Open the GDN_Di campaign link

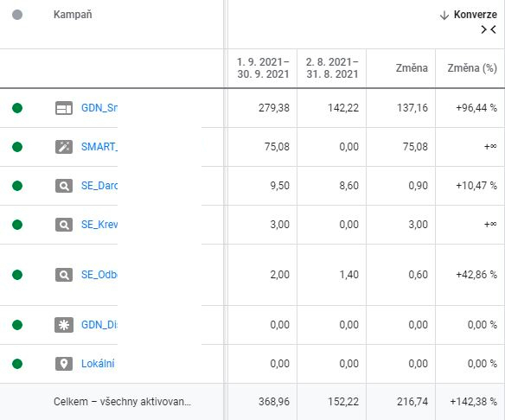(99, 325)
